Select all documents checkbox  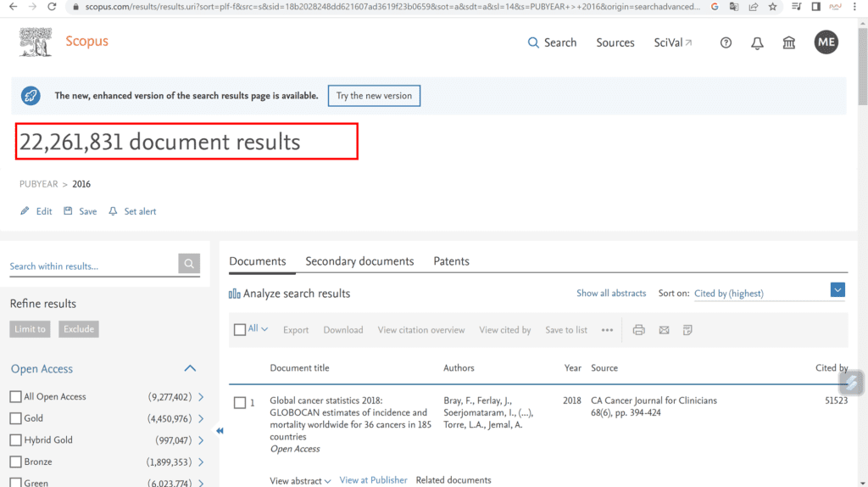pos(240,330)
